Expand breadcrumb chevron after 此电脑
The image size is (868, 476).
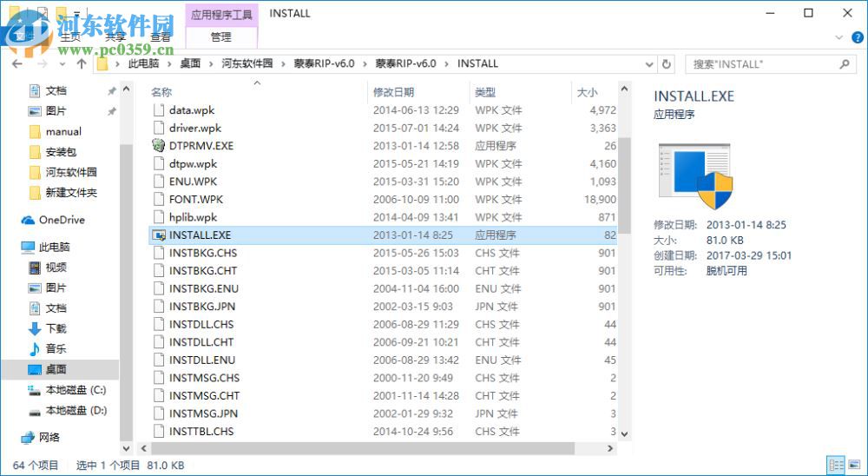(x=169, y=64)
